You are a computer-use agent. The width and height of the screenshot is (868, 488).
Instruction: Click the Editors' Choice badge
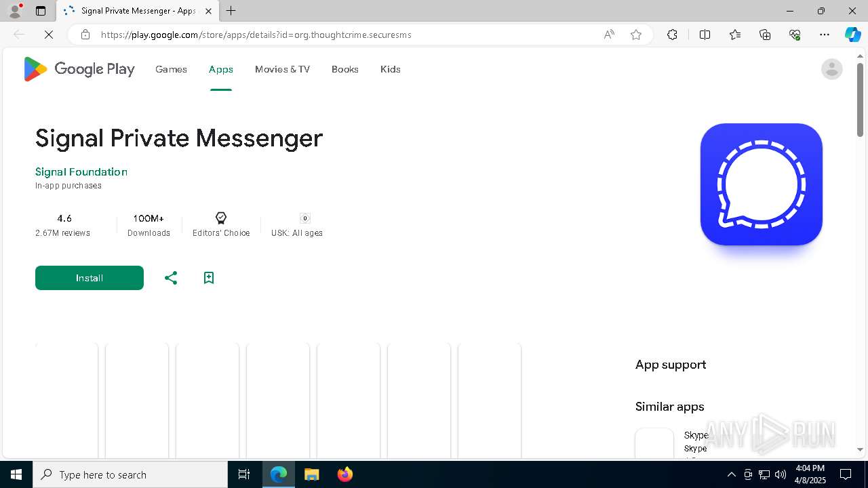click(221, 225)
